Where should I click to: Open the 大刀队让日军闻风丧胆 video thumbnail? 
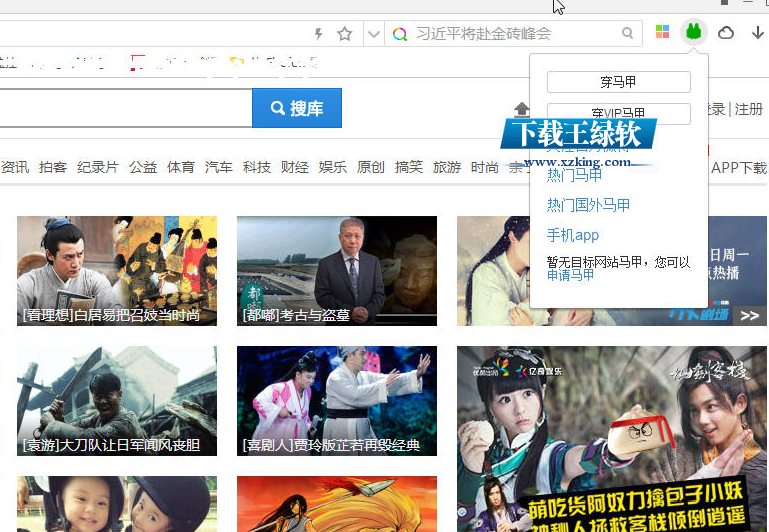coord(117,401)
